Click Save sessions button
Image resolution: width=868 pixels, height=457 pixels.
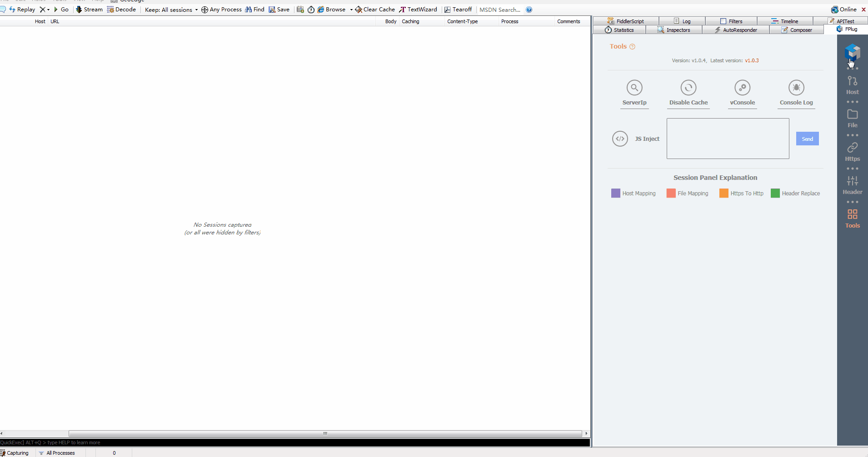tap(279, 10)
